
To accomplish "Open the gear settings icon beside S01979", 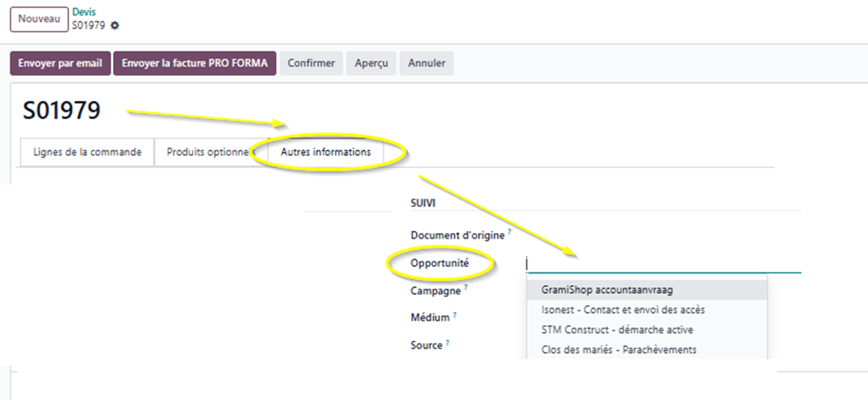I will [x=115, y=26].
